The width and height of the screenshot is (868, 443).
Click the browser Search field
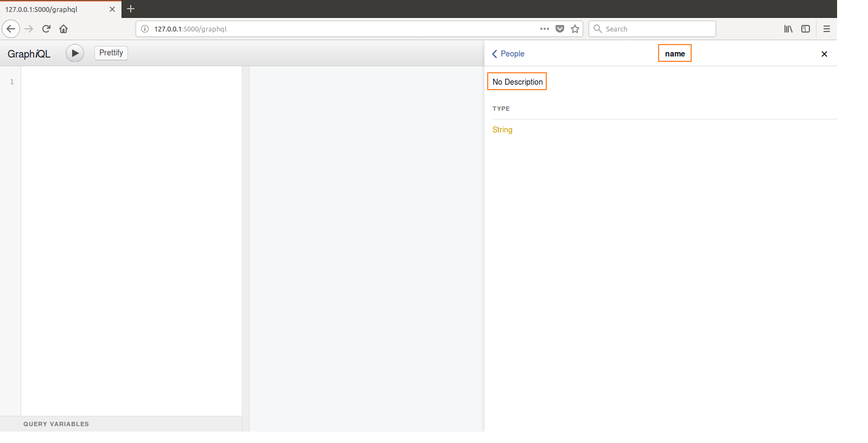coord(652,29)
